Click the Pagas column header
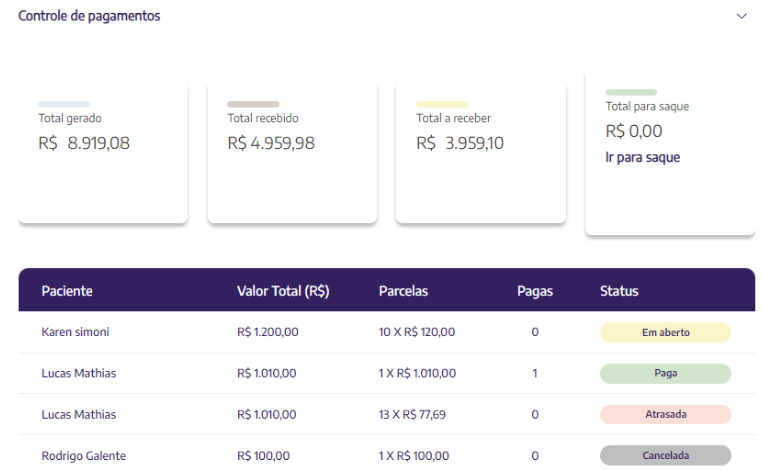Viewport: 762px width, 470px height. click(x=535, y=291)
